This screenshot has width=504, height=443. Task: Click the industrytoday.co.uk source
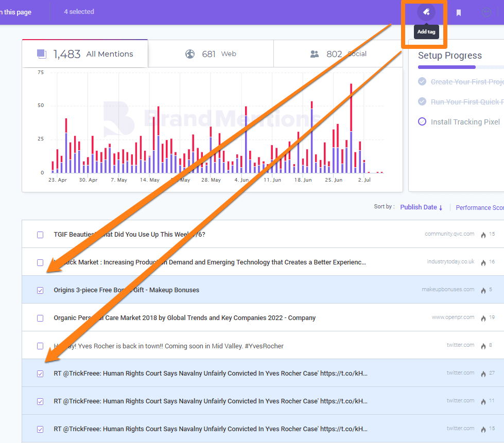[450, 261]
